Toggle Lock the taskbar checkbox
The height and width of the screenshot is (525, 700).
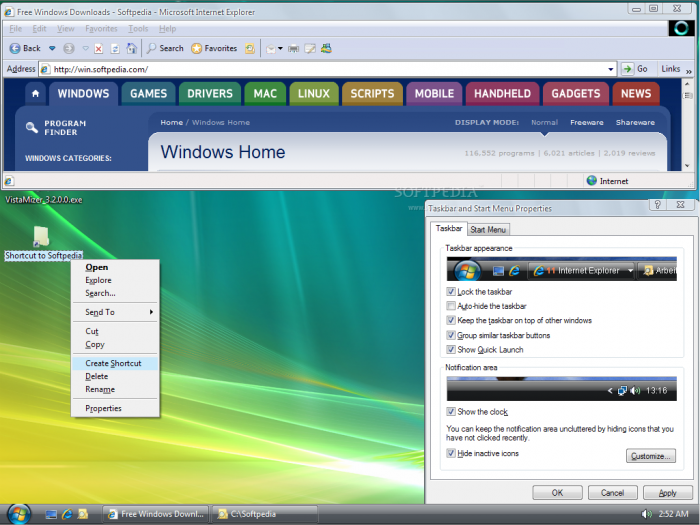click(451, 292)
